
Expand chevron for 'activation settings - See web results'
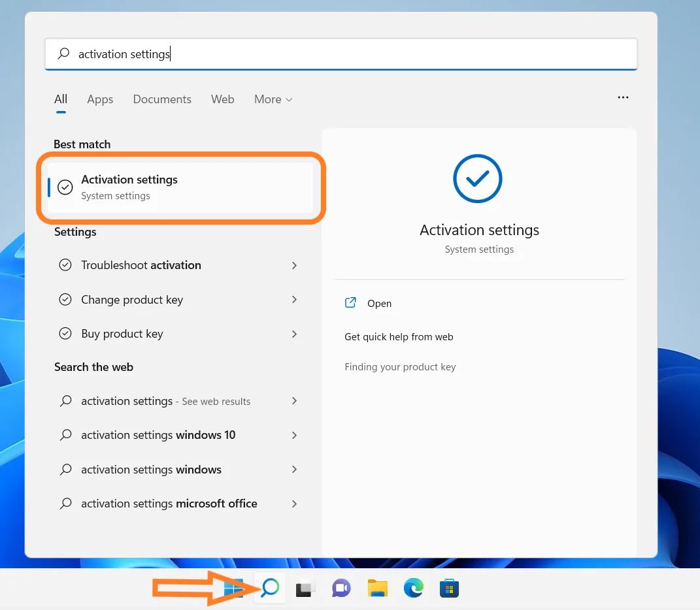pyautogui.click(x=294, y=401)
